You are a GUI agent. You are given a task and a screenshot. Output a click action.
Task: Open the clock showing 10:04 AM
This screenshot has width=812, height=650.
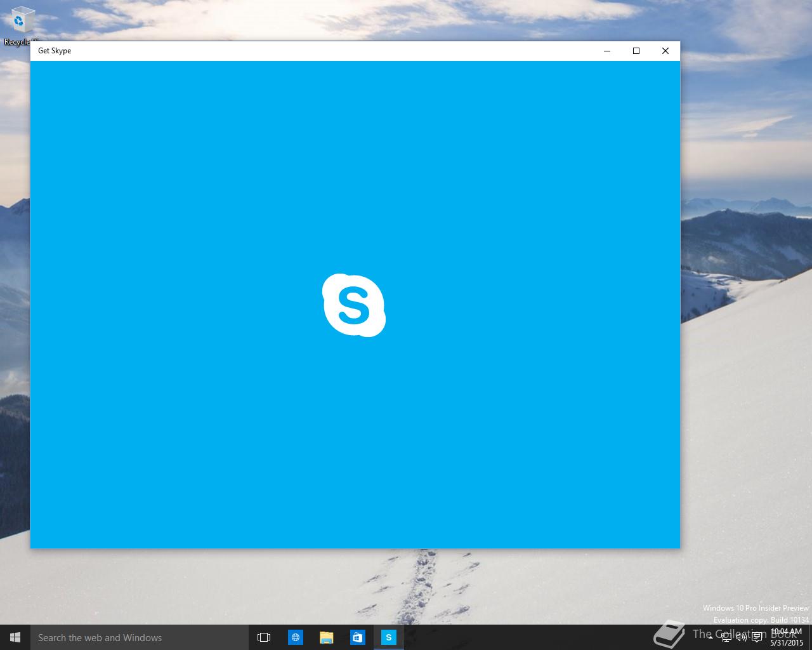(787, 637)
